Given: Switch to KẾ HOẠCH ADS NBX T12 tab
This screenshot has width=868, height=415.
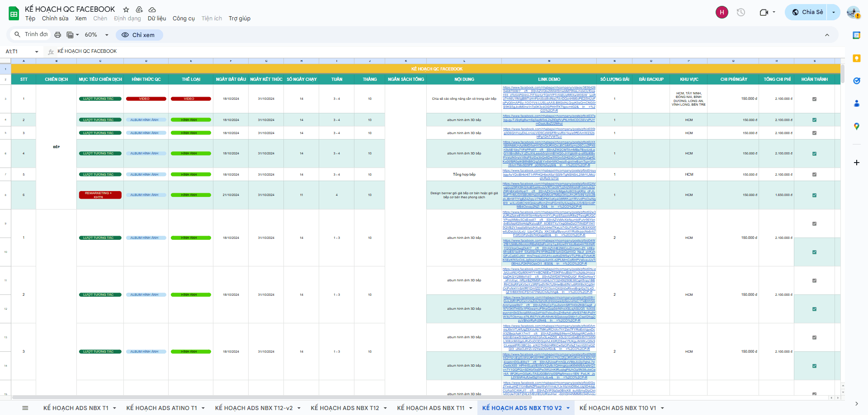Looking at the screenshot, I should [344, 408].
